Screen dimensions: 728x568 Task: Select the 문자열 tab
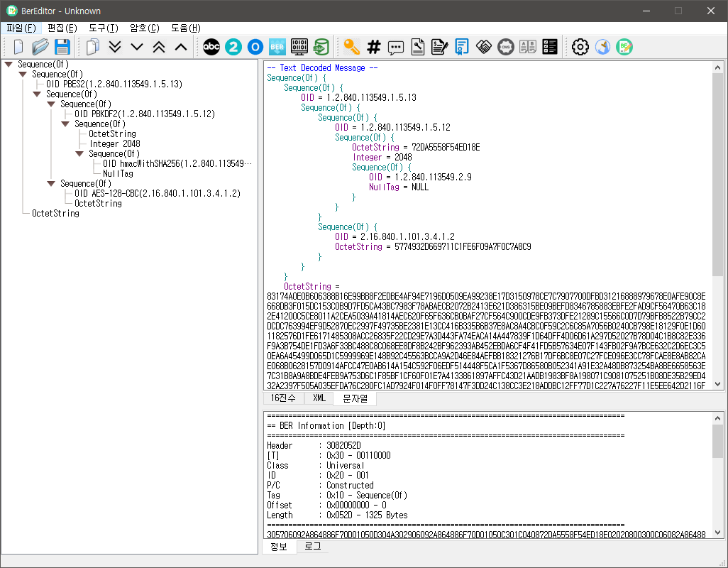(355, 398)
